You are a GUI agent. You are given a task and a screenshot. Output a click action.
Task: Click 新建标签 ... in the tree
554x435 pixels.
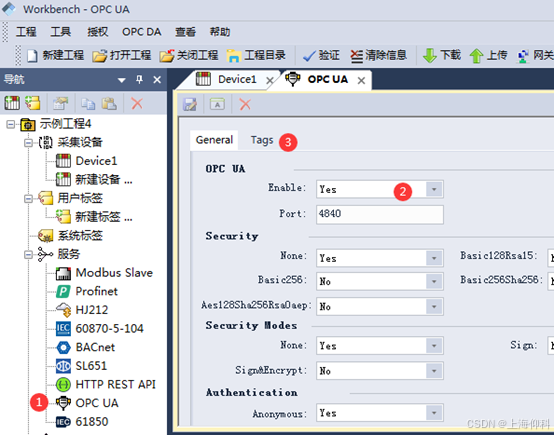point(94,217)
